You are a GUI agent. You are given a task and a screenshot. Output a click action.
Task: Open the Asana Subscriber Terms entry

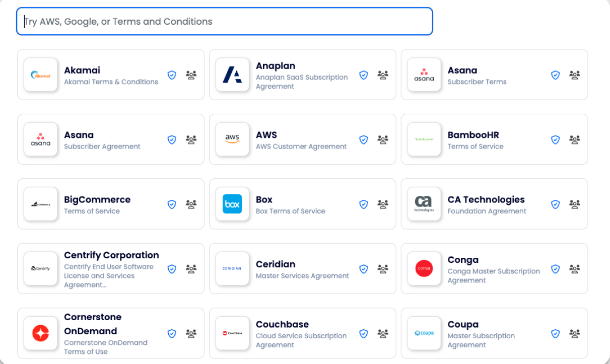(477, 82)
